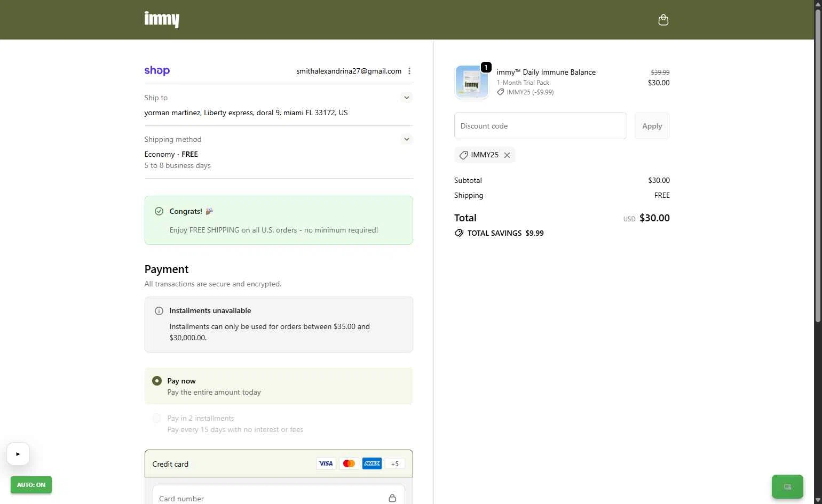Image resolution: width=822 pixels, height=504 pixels.
Task: Click the email smithalexandrina27@gmail.com
Action: coord(349,71)
